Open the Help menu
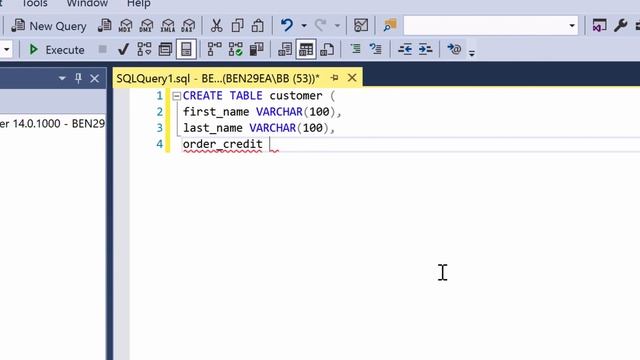Screen dimensions: 640x360 click(x=139, y=4)
